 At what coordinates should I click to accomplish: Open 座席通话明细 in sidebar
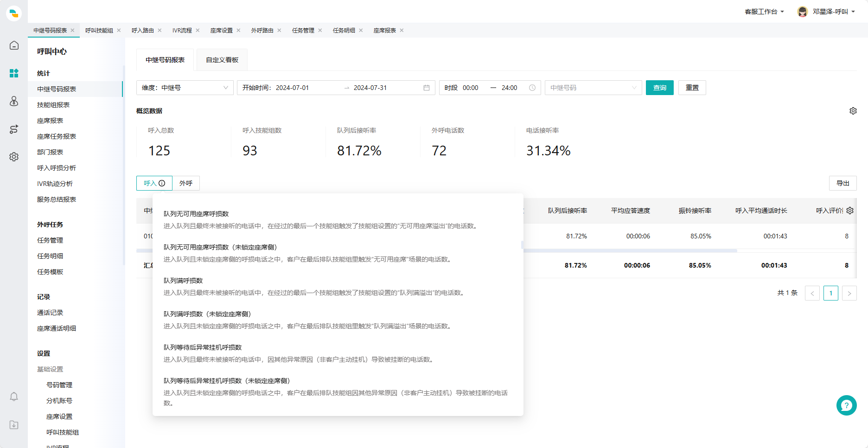point(57,328)
